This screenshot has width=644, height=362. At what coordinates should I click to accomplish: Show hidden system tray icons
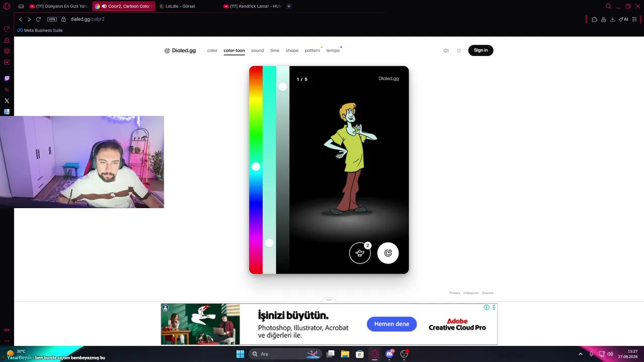coord(580,354)
